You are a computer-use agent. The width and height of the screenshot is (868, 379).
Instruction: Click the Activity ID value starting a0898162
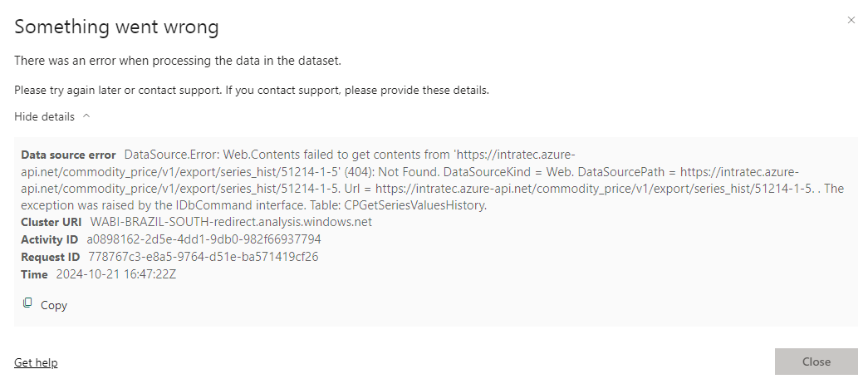(204, 240)
